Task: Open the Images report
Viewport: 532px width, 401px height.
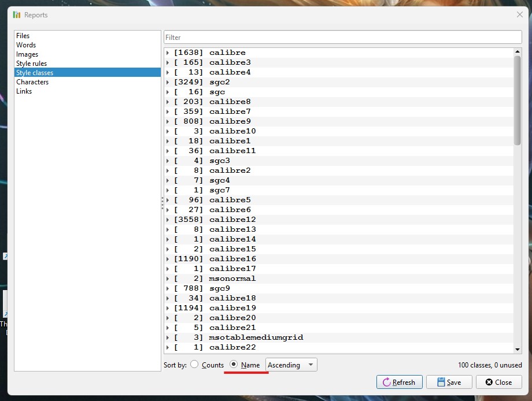Action: tap(87, 54)
